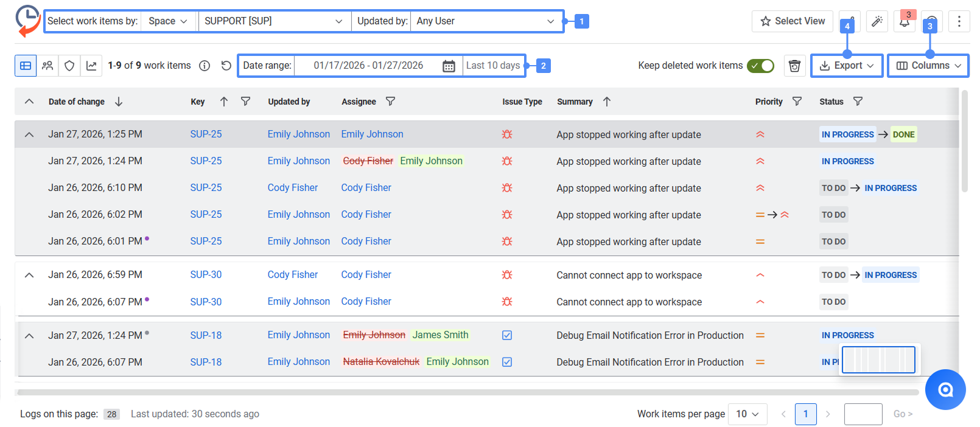Click Cody Fisher updater in 6:10 PM row

293,188
